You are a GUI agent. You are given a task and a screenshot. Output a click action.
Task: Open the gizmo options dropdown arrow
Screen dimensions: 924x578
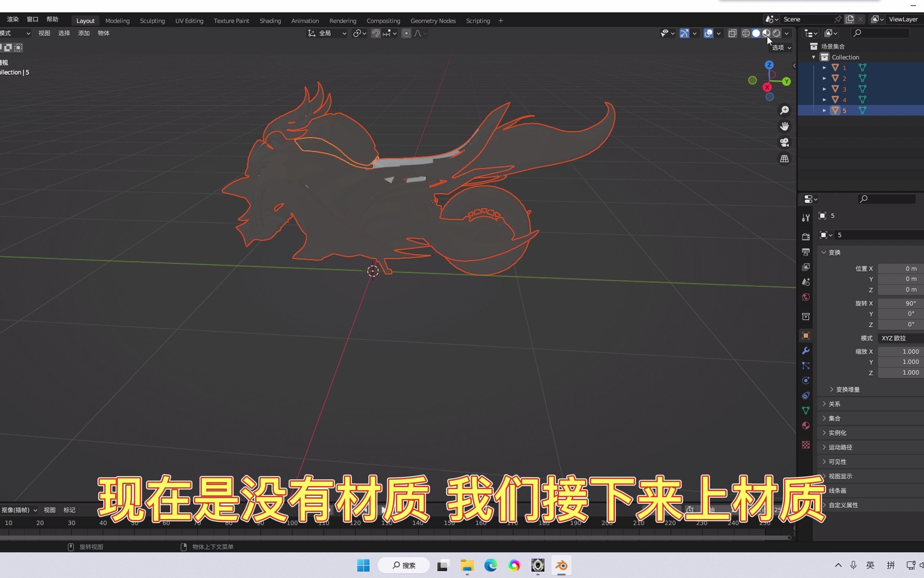tap(695, 33)
